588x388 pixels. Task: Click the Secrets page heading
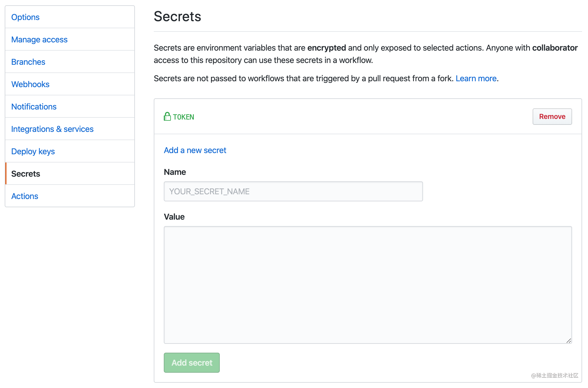177,16
